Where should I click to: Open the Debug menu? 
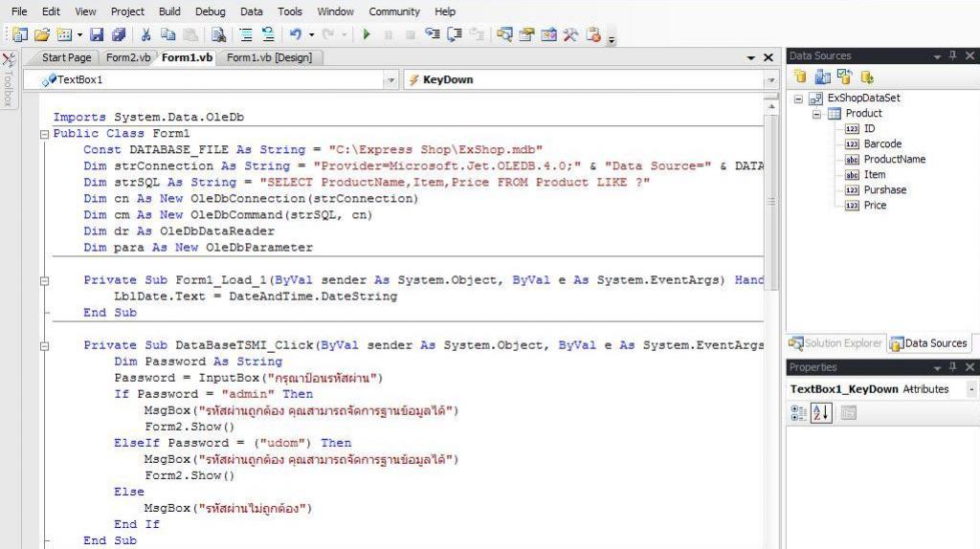[210, 11]
